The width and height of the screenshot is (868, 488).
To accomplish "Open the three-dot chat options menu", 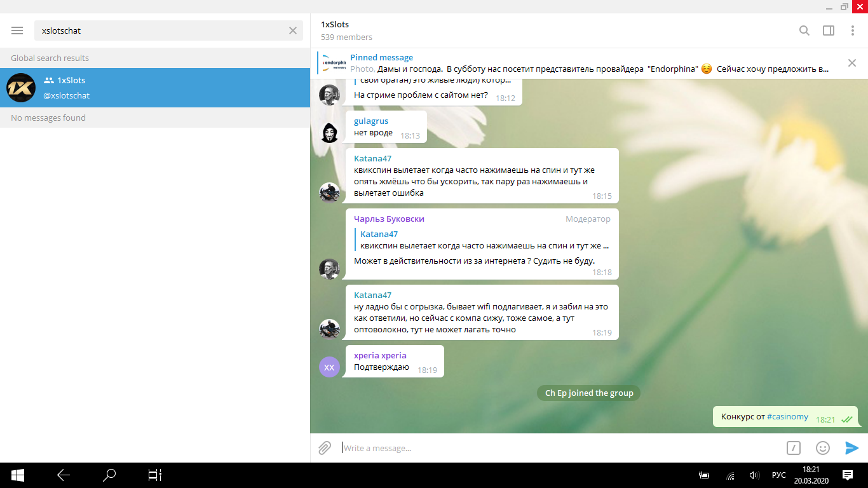I will pos(853,30).
